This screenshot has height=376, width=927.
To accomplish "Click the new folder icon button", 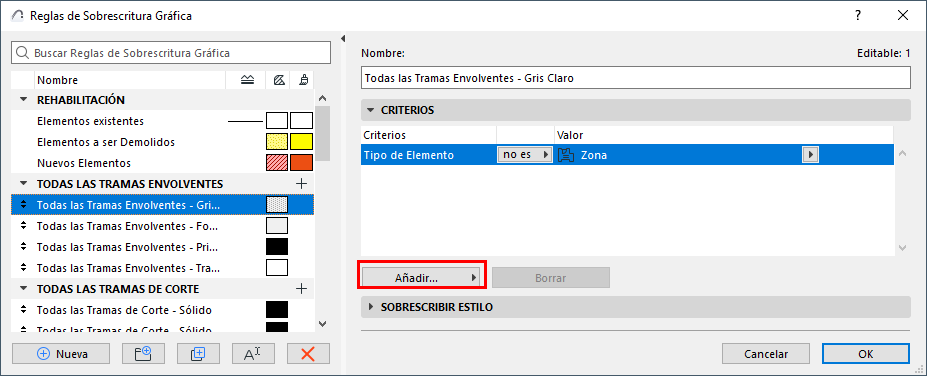I will click(x=143, y=354).
